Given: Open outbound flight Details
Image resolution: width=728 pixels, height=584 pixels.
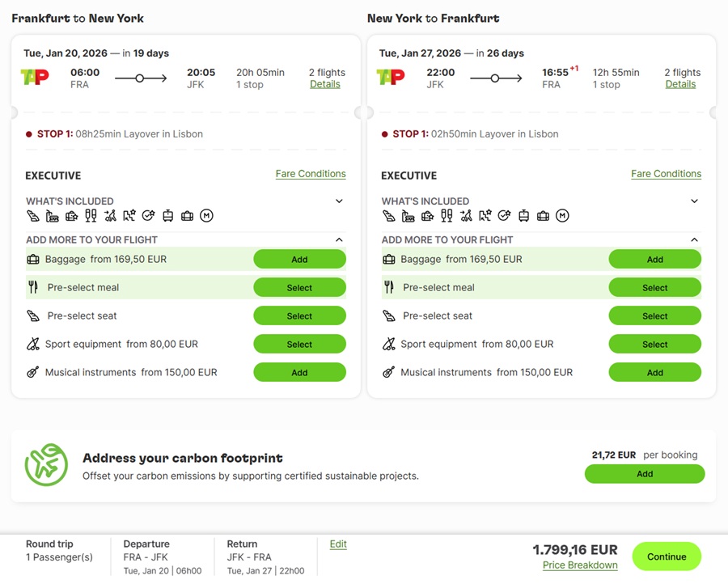Looking at the screenshot, I should point(326,84).
